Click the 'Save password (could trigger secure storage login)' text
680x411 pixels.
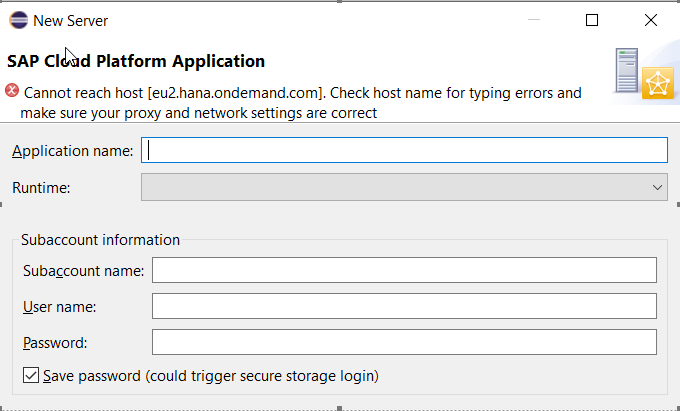pos(211,376)
